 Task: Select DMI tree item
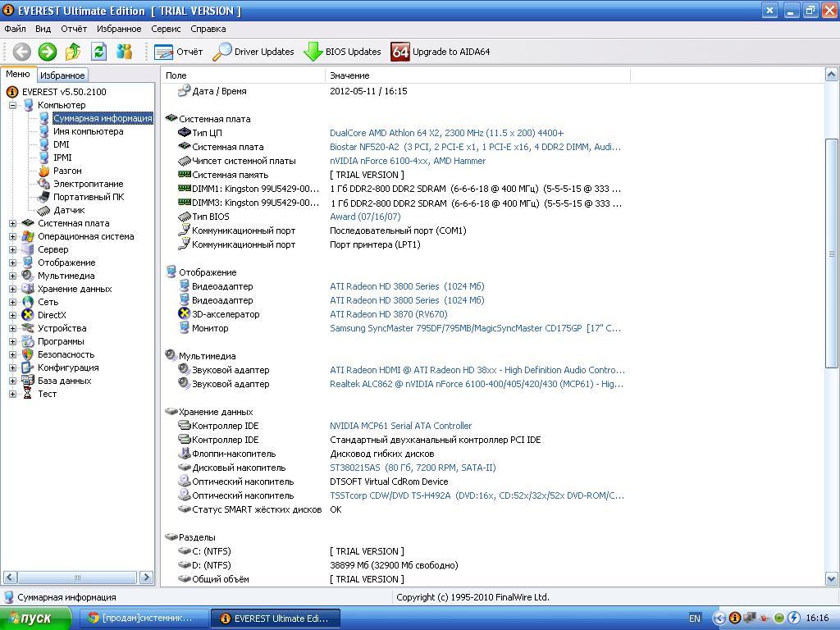61,144
